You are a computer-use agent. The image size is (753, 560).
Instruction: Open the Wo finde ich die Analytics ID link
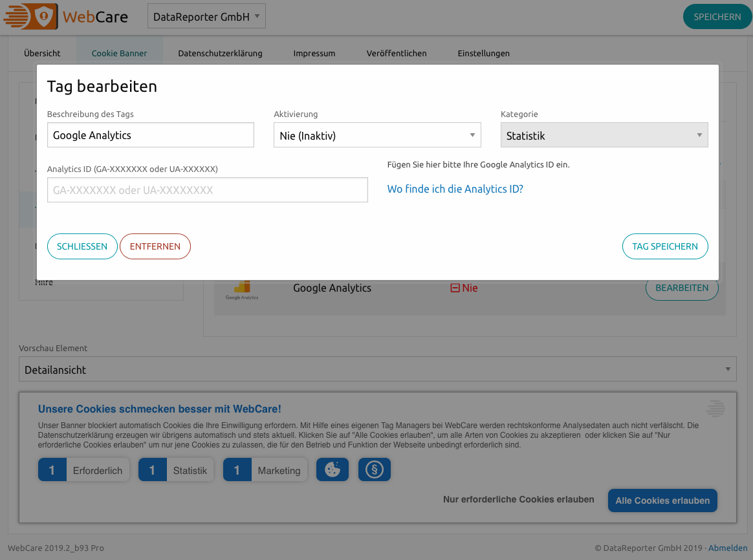pyautogui.click(x=455, y=188)
